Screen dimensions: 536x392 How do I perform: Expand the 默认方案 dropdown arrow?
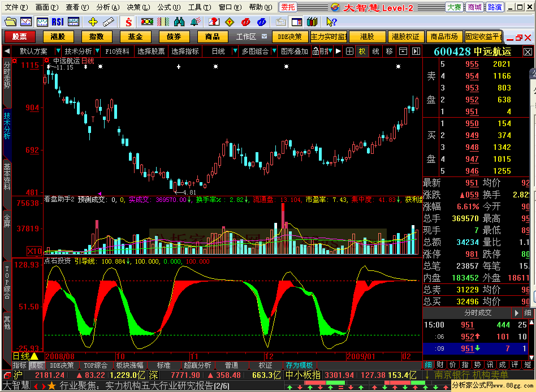pyautogui.click(x=58, y=51)
